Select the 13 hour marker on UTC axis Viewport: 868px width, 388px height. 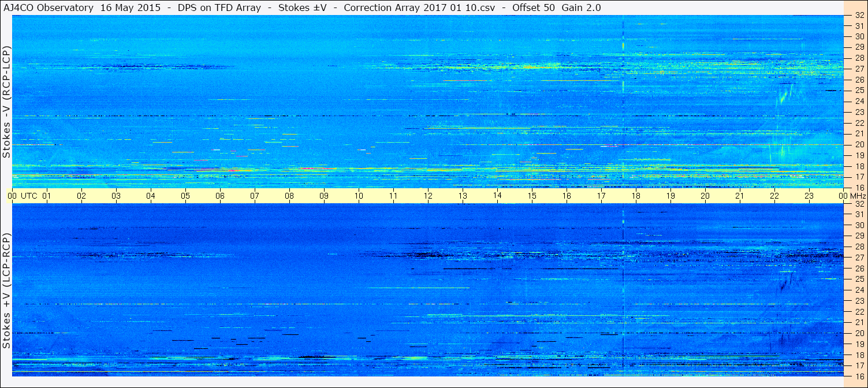pyautogui.click(x=463, y=196)
